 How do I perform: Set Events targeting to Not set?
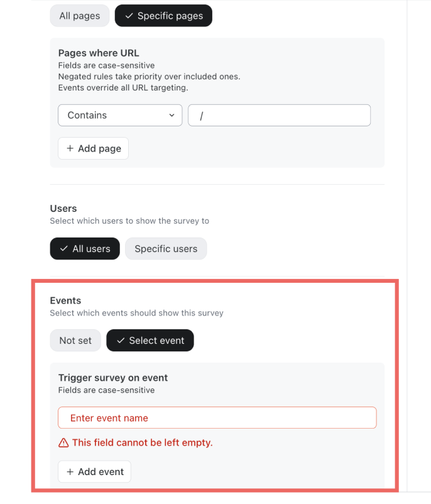tap(75, 341)
